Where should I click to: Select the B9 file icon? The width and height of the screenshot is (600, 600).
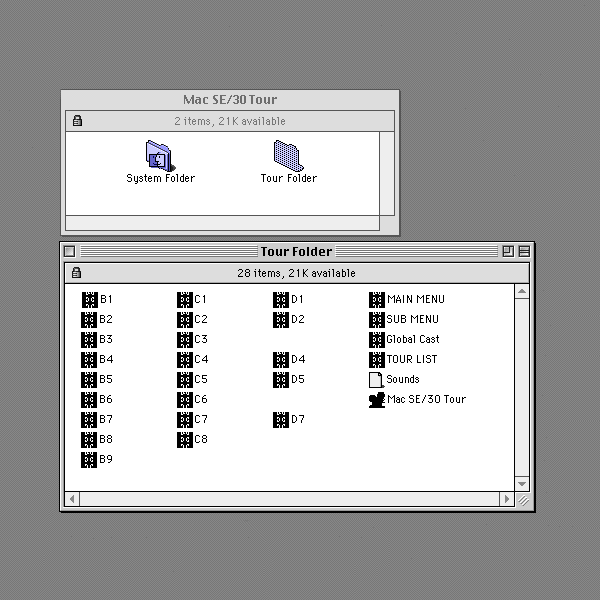click(x=89, y=459)
